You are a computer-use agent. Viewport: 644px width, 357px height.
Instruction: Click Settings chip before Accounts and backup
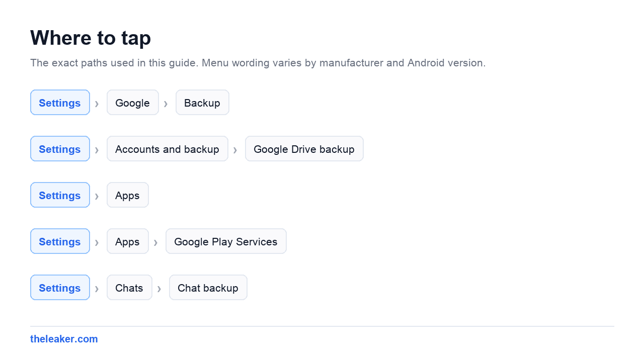click(x=60, y=149)
